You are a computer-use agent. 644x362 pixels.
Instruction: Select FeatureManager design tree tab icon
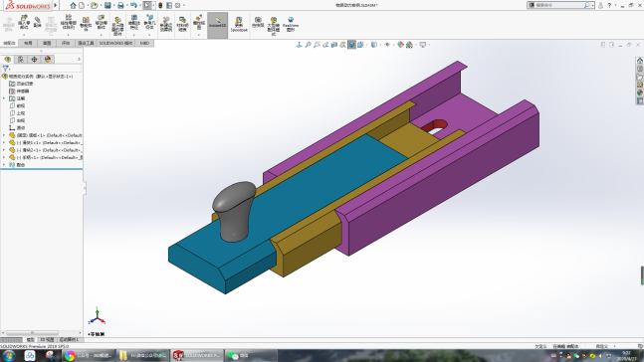7,59
